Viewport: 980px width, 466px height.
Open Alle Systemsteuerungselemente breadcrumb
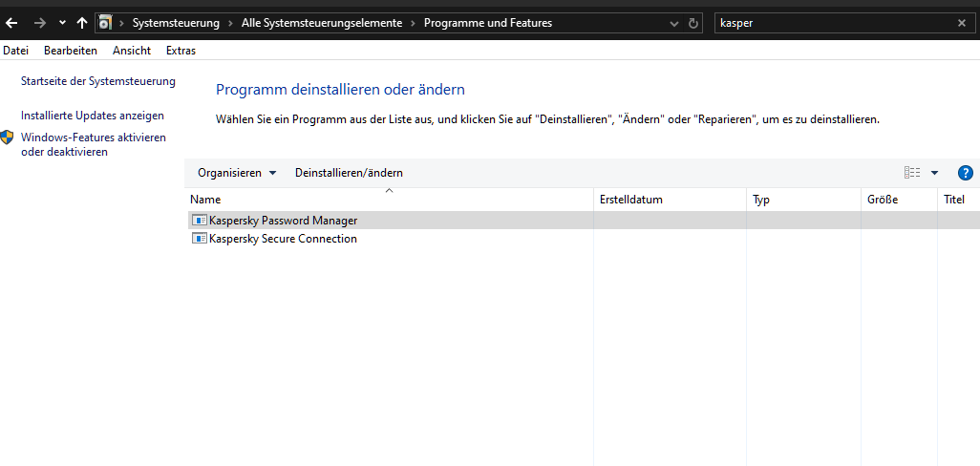coord(322,23)
